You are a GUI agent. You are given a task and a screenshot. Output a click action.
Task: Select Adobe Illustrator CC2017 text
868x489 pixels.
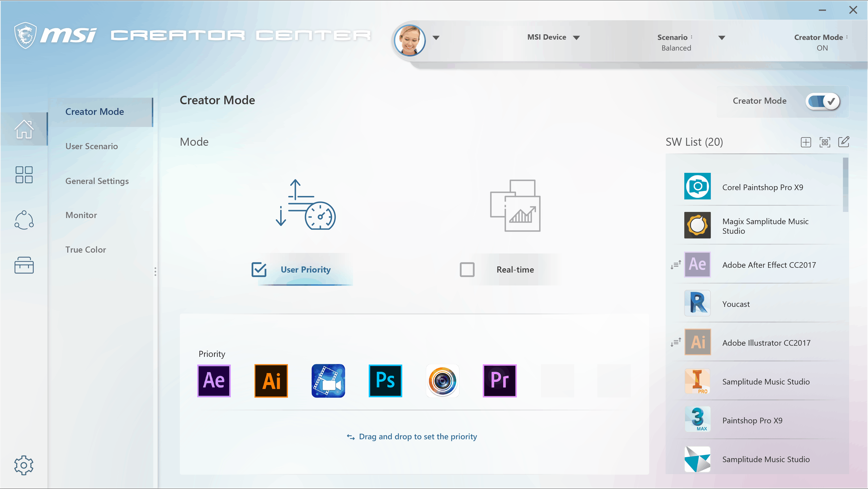point(766,343)
